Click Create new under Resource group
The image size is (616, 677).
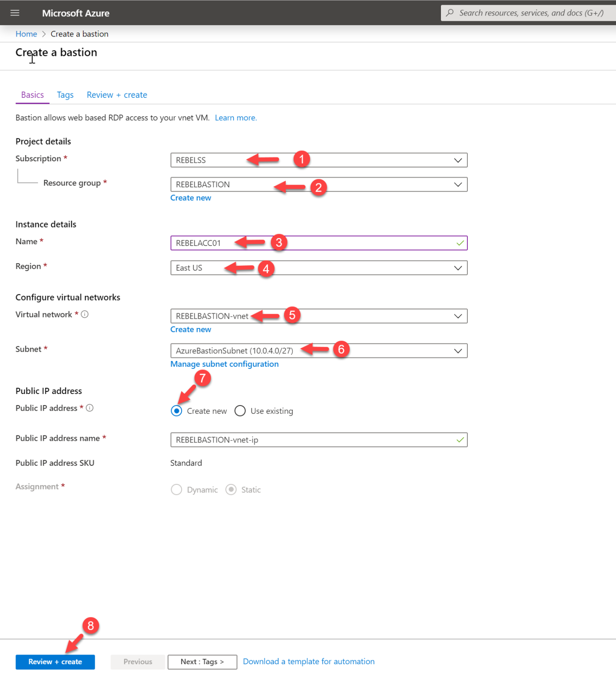(x=190, y=197)
